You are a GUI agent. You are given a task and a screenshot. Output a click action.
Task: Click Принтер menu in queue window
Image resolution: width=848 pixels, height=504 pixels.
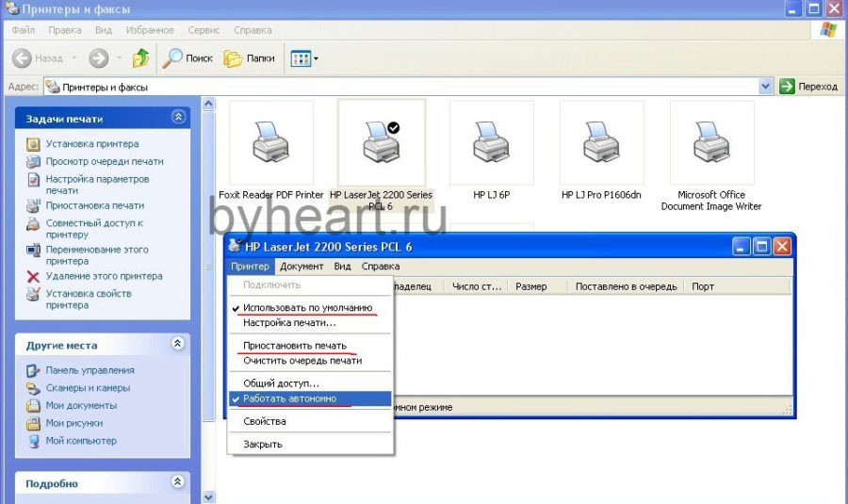pos(250,266)
